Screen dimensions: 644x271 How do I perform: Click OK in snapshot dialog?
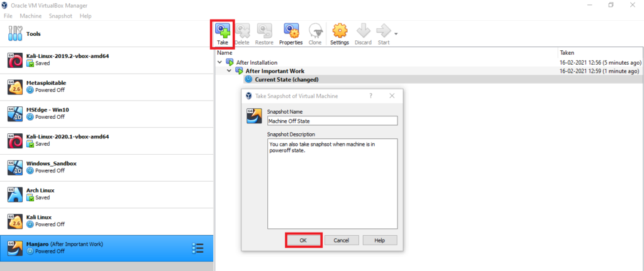pyautogui.click(x=303, y=240)
